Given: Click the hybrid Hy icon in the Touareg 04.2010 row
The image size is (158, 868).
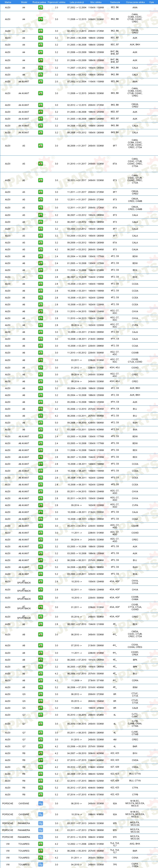Looking at the screenshot, I should pos(40,865).
